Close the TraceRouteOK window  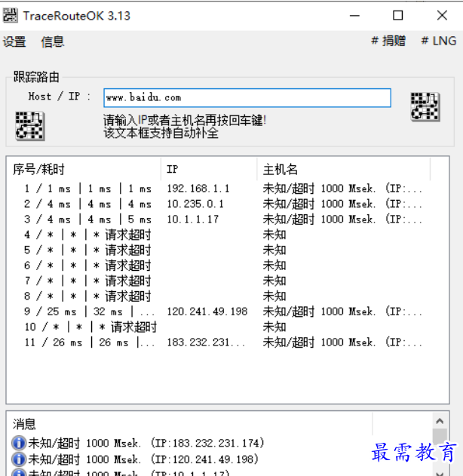442,16
